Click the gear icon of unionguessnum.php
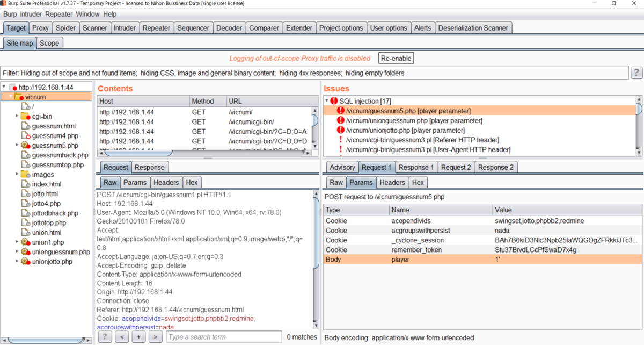Viewport: 644px width, 345px height. pos(26,252)
